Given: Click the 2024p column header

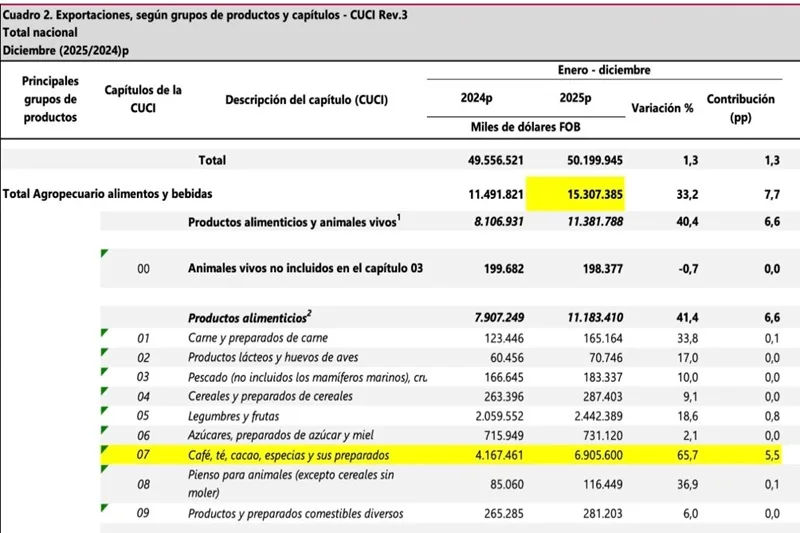Looking at the screenshot, I should [476, 99].
